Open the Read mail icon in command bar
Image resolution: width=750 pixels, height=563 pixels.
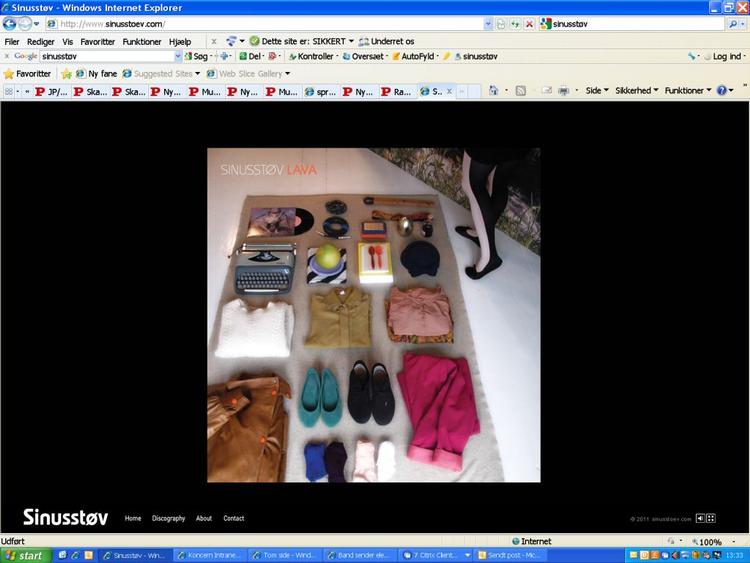pyautogui.click(x=547, y=90)
